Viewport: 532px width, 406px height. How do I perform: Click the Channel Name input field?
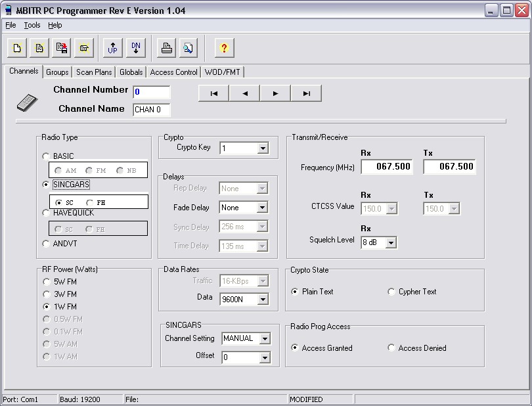(x=152, y=110)
